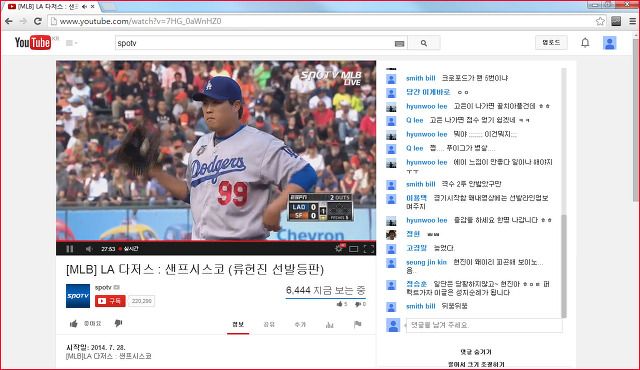Screen dimensions: 640x370
Task: Open the spotv channel name link
Action: (103, 287)
